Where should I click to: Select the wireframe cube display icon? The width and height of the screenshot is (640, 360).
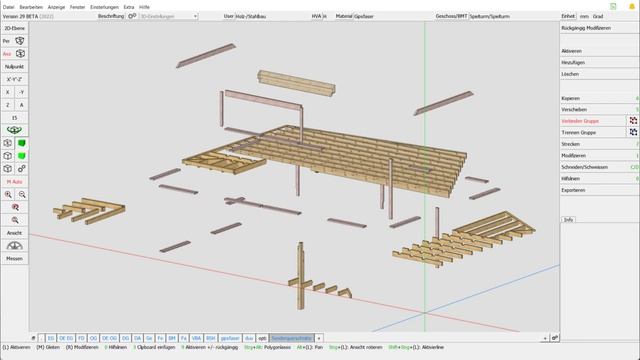7,143
